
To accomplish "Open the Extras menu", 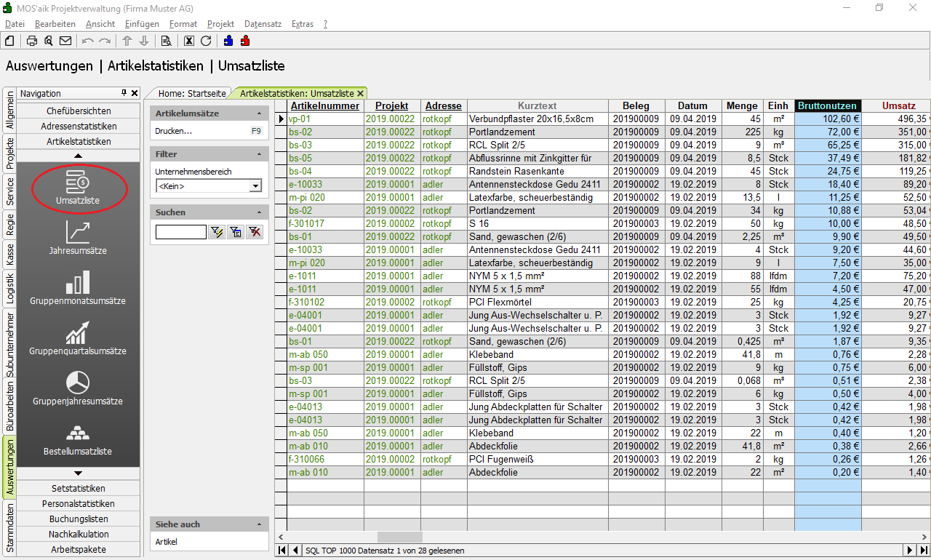I will [302, 24].
